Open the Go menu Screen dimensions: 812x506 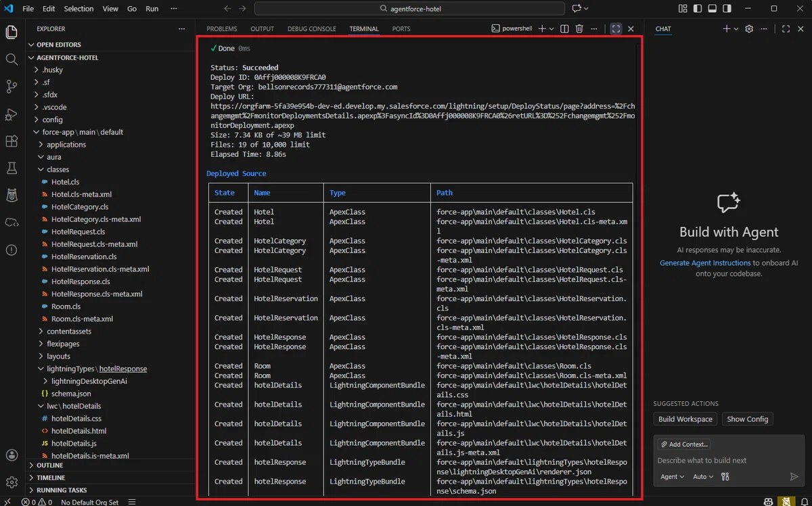click(132, 9)
